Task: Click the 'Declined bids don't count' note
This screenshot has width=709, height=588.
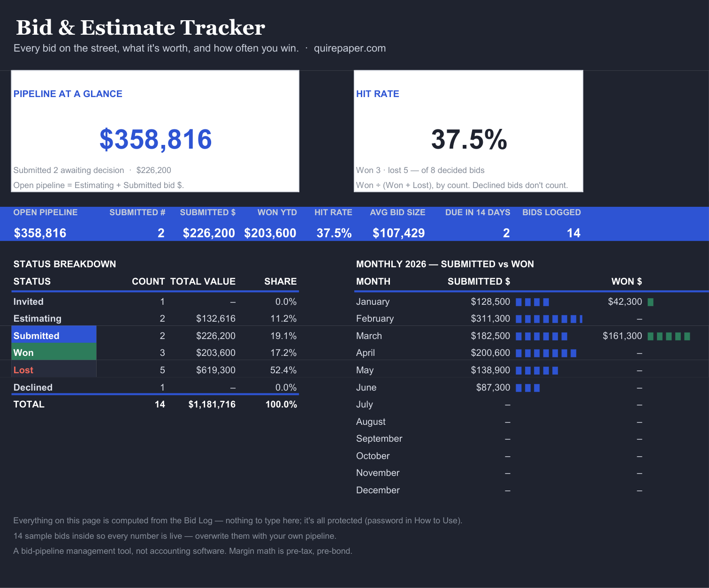Action: coord(462,185)
